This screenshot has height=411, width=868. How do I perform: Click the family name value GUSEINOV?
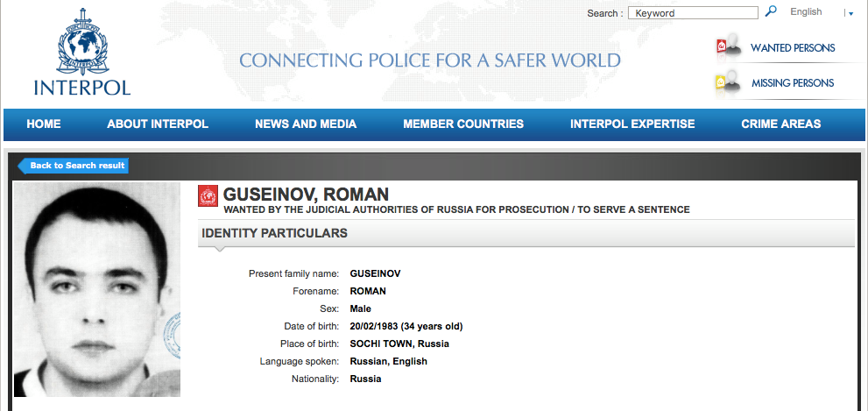click(x=376, y=273)
